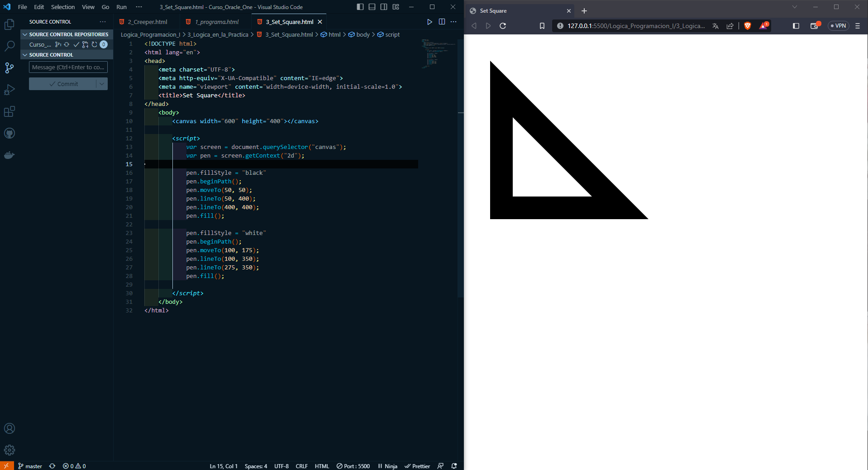Open the Manage gear icon
This screenshot has height=470, width=868.
click(9, 450)
